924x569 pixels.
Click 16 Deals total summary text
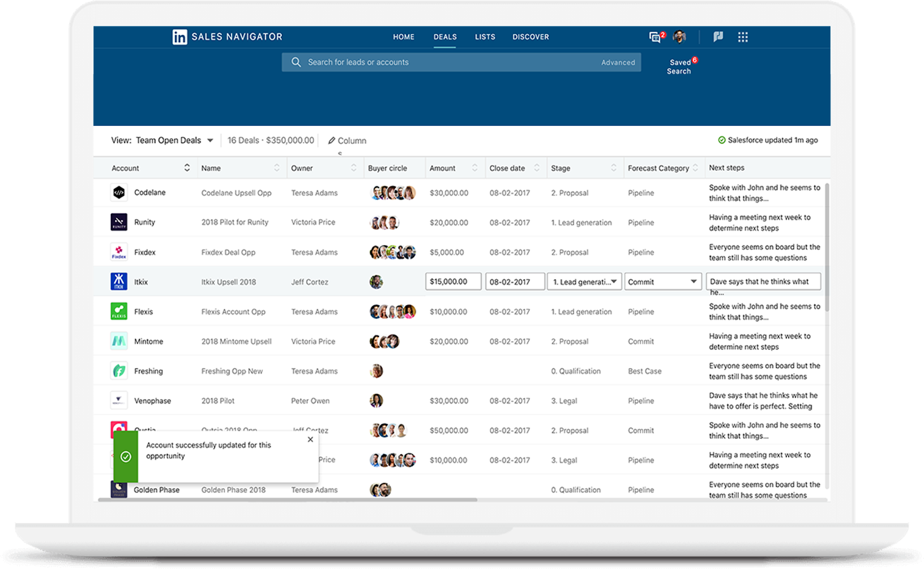coord(271,140)
